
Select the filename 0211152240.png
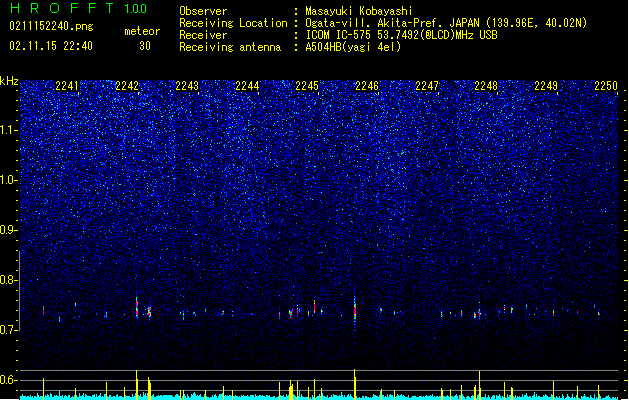tap(51, 26)
